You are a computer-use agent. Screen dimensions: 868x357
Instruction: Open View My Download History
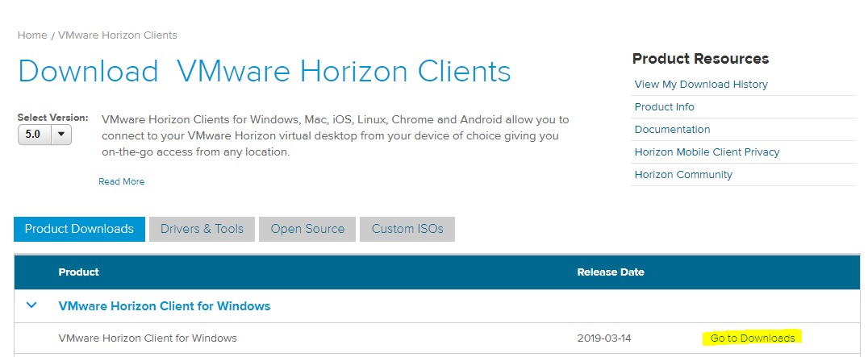701,85
